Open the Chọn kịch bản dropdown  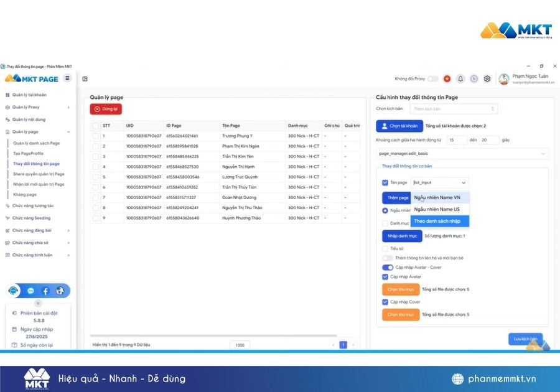pyautogui.click(x=454, y=109)
